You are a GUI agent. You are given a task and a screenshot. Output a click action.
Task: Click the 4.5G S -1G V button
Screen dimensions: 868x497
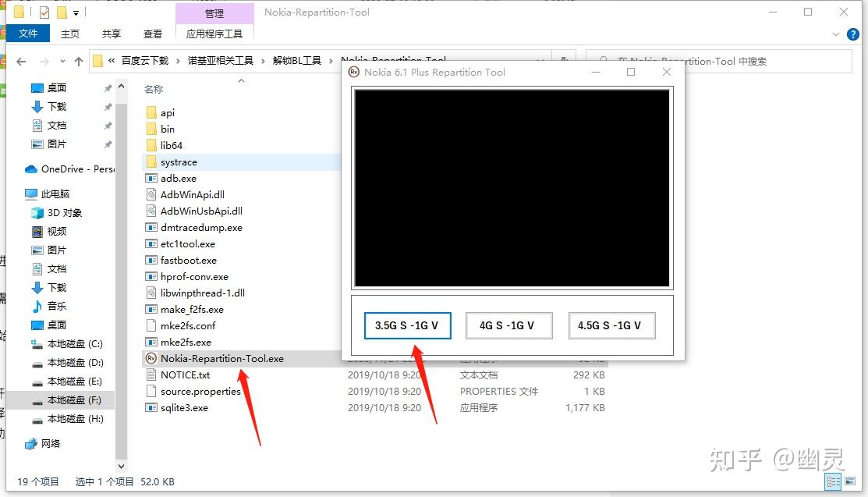tap(611, 325)
